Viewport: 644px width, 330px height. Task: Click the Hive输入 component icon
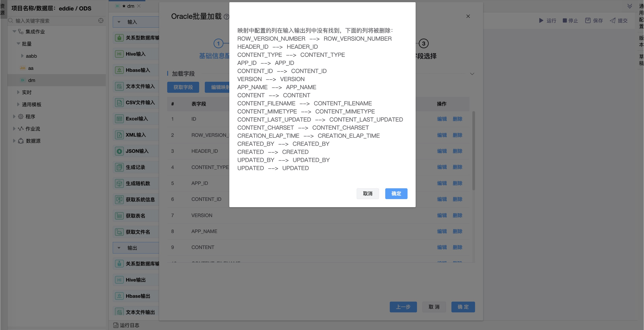tap(119, 54)
